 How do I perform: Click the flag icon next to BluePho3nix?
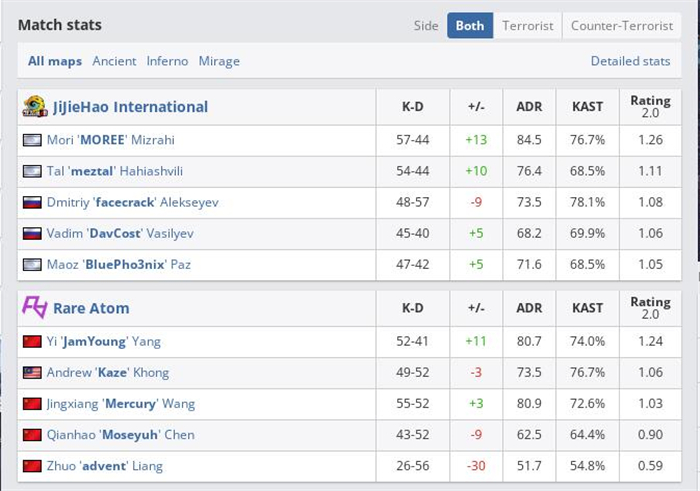(x=32, y=265)
